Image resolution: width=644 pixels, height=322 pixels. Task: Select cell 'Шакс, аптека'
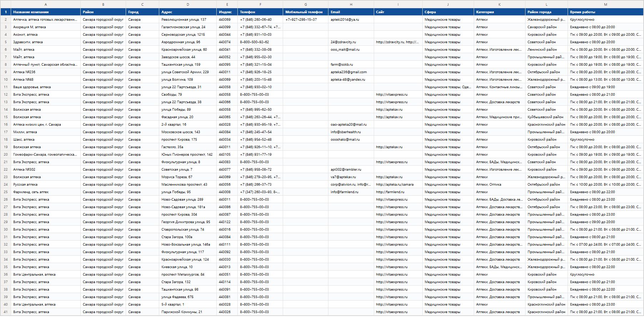pyautogui.click(x=46, y=140)
